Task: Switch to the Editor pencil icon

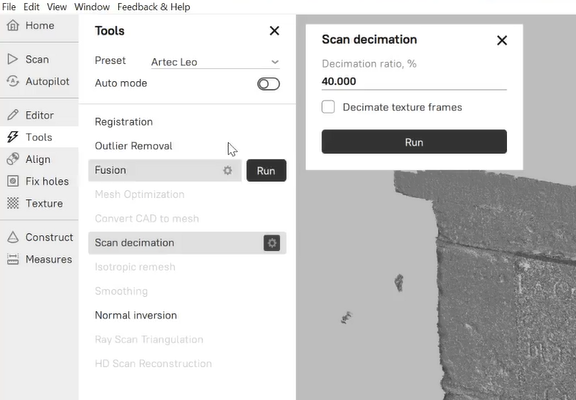Action: 12,115
